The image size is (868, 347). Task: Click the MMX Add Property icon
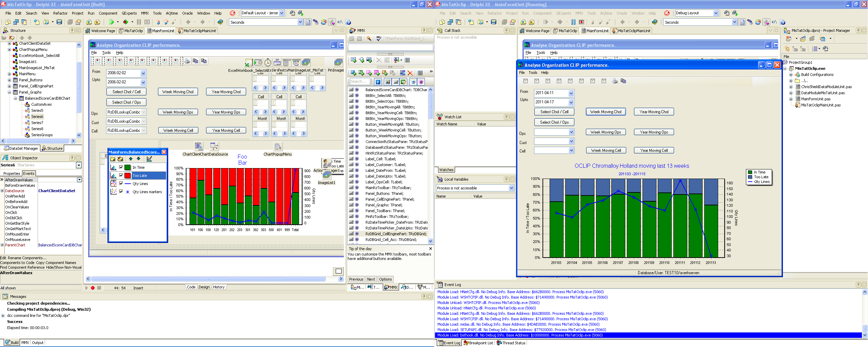point(369,73)
